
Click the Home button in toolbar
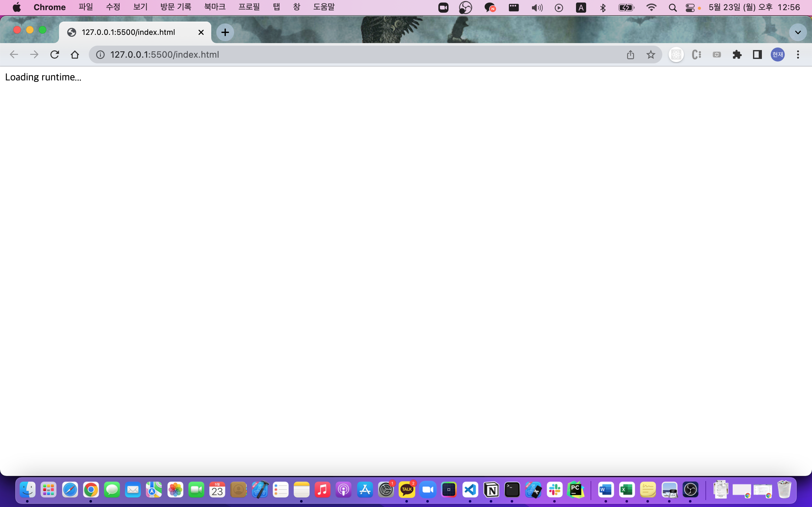[x=75, y=54]
